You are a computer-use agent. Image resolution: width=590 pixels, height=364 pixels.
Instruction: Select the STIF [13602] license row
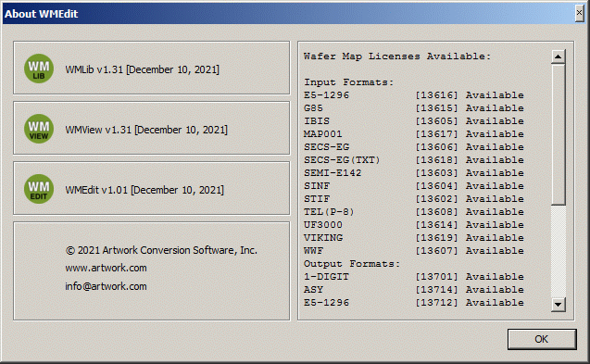click(x=414, y=199)
